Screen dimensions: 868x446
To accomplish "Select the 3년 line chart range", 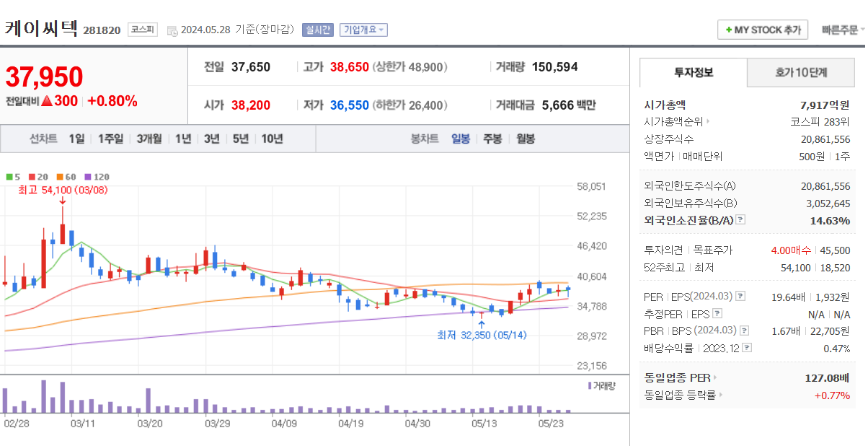I will pos(211,139).
